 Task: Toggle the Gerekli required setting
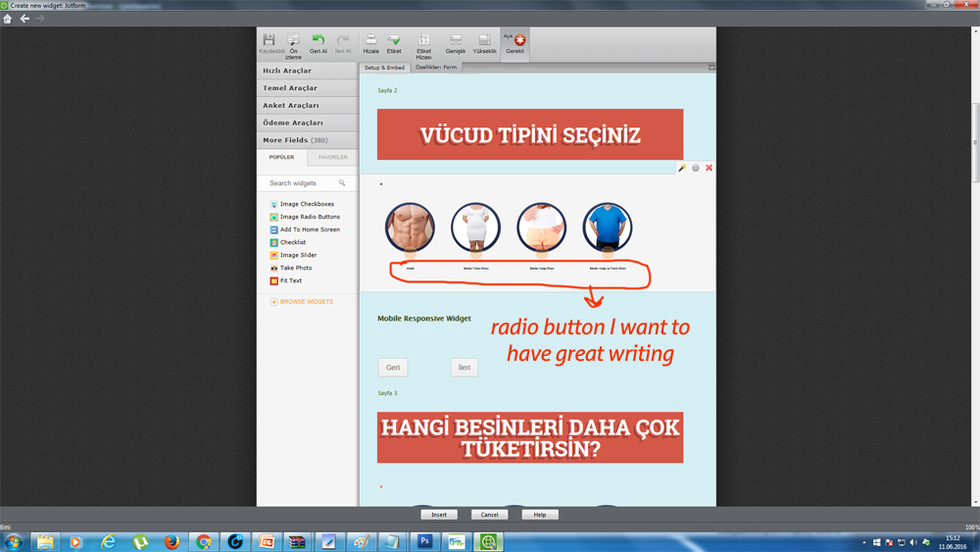click(x=515, y=43)
